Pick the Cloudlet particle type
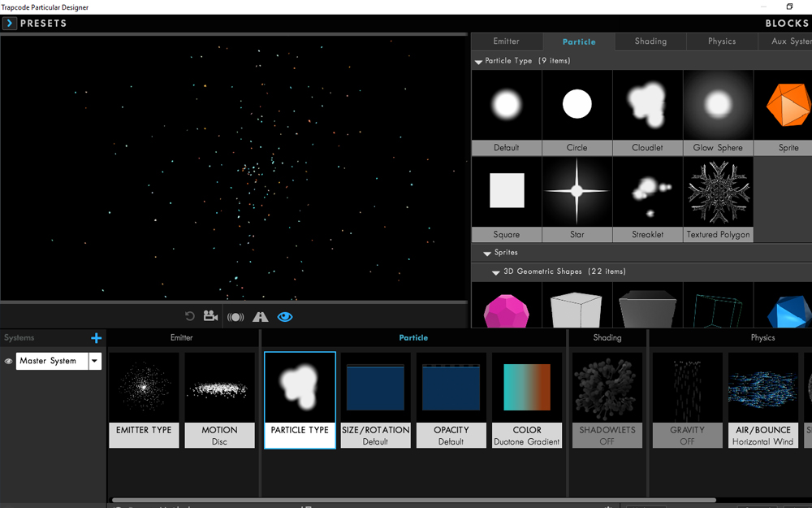Screen dimensions: 812x508 click(647, 112)
